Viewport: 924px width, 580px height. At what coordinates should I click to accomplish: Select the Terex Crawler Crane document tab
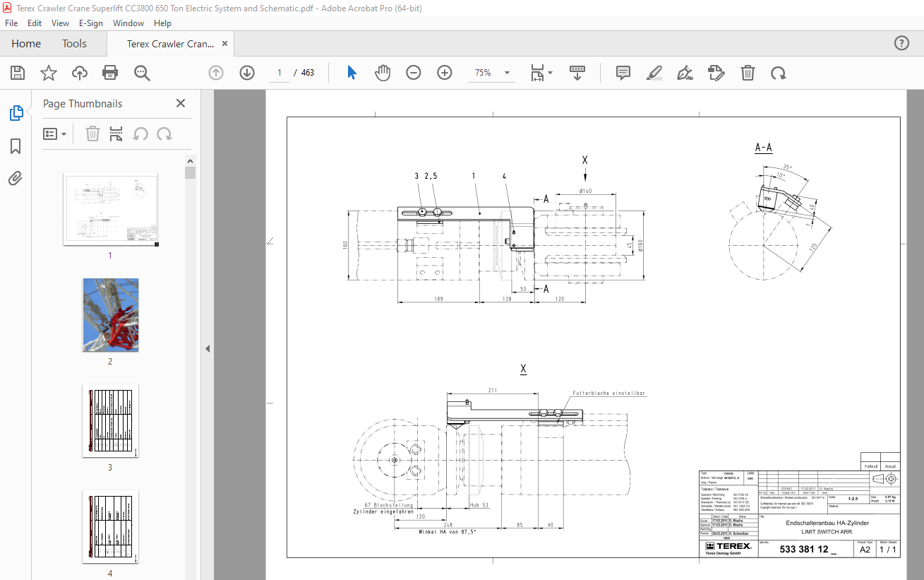pos(170,44)
